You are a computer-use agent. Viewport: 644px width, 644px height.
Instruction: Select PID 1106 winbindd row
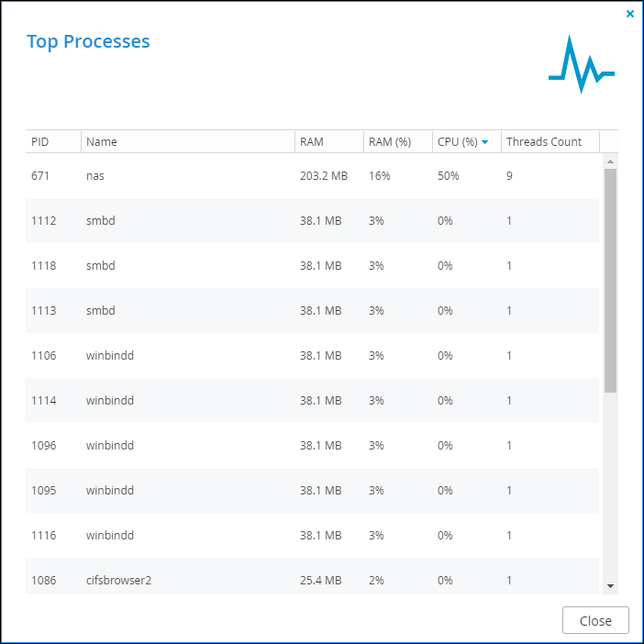tap(312, 355)
